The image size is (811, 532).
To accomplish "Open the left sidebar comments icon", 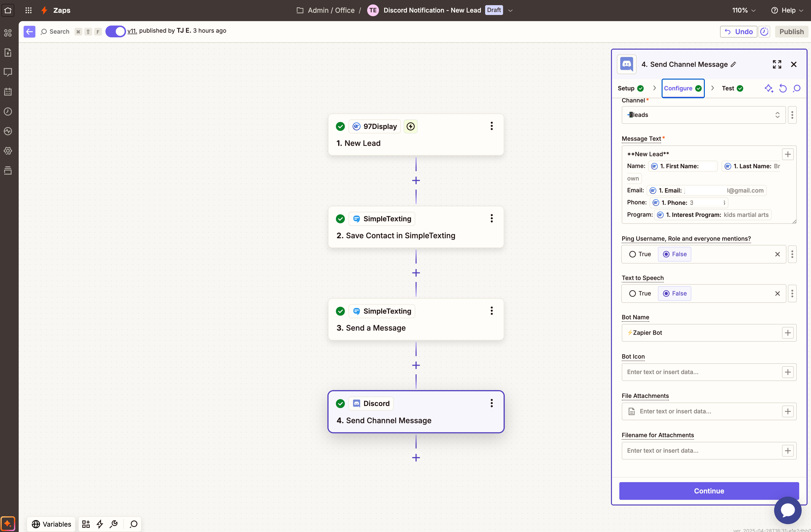I will [x=8, y=72].
